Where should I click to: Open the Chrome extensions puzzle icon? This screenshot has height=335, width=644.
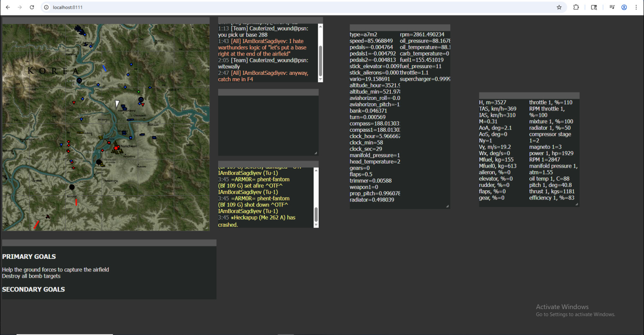(x=576, y=7)
